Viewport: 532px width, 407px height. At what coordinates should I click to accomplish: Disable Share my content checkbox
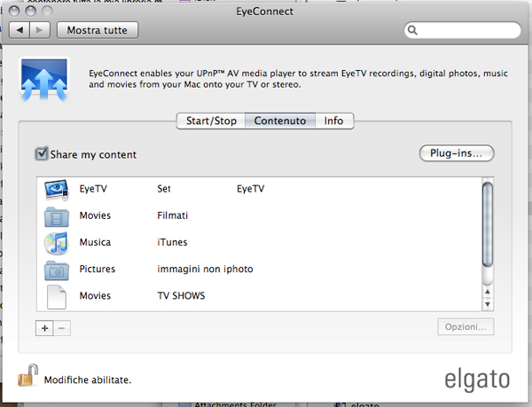pos(42,154)
